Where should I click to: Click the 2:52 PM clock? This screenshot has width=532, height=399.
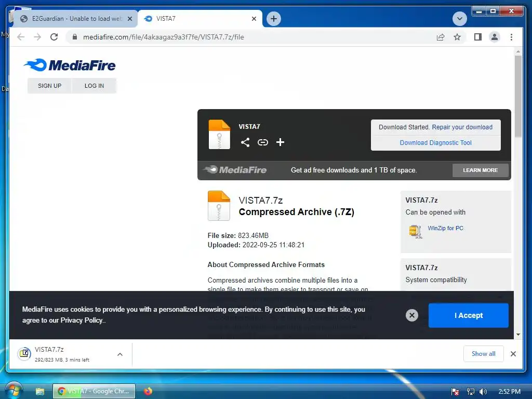point(509,392)
